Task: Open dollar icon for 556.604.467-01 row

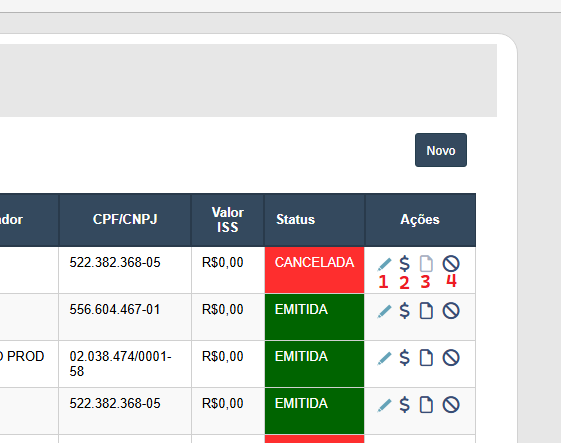Action: pyautogui.click(x=405, y=311)
